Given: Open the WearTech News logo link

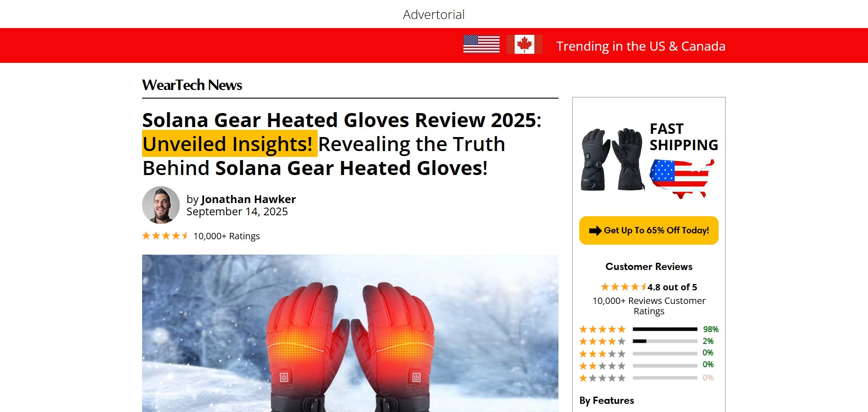Looking at the screenshot, I should coord(192,85).
